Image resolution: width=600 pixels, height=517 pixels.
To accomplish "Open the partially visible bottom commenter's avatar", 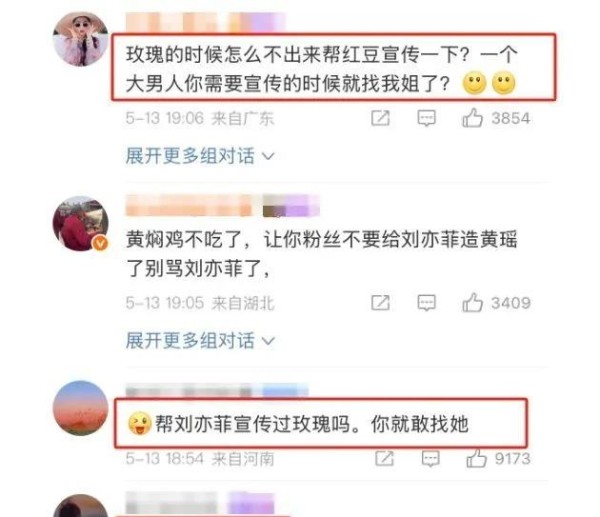I will click(80, 506).
